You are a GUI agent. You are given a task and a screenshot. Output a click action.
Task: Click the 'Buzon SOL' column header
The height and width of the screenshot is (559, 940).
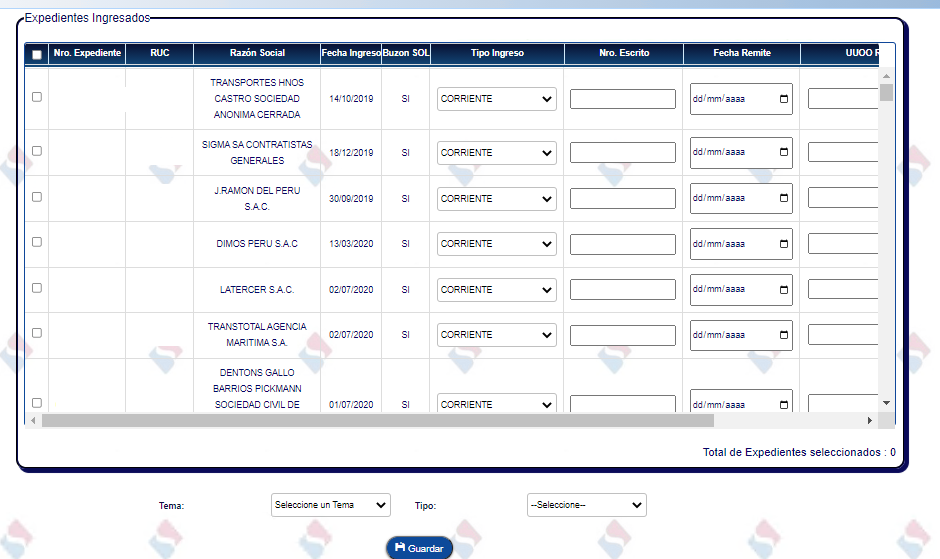point(406,53)
